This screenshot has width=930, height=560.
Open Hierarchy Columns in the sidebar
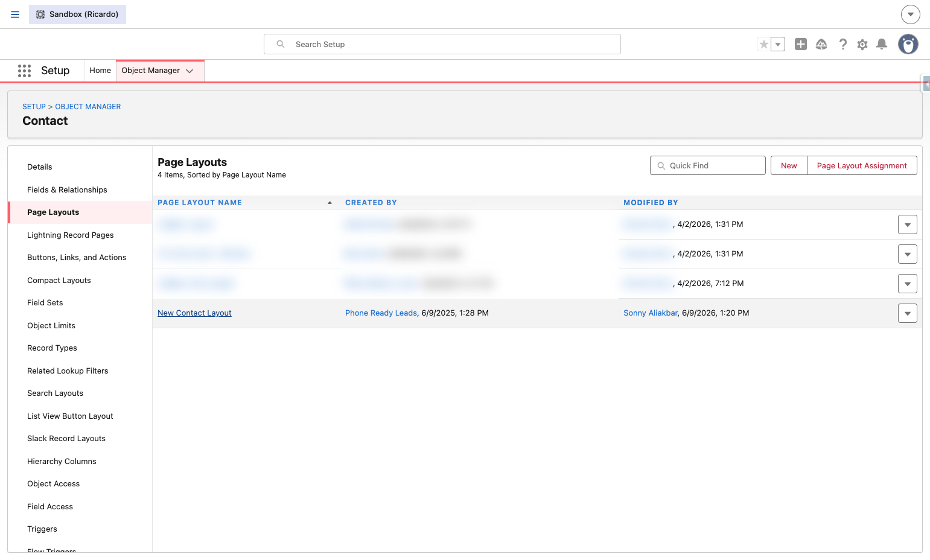tap(62, 462)
